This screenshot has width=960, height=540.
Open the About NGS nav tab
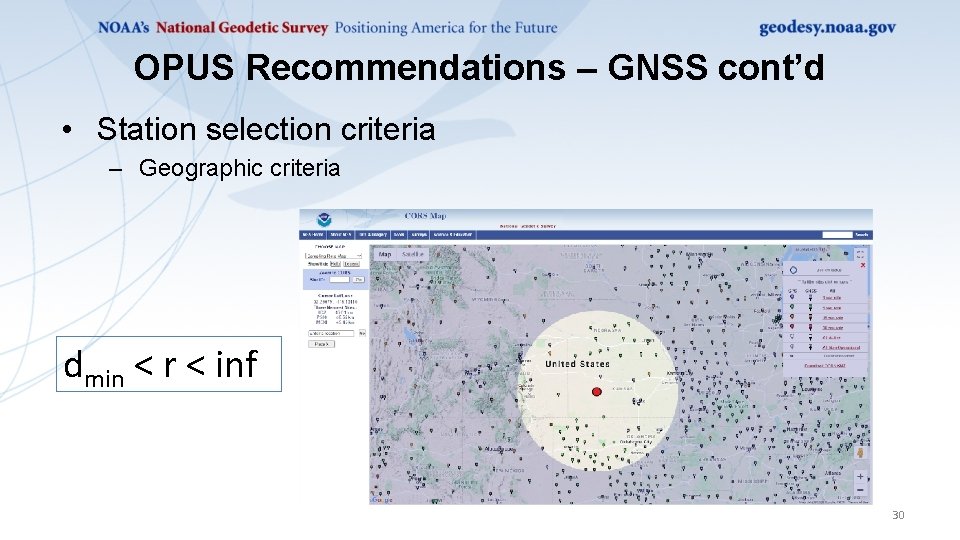coord(340,234)
